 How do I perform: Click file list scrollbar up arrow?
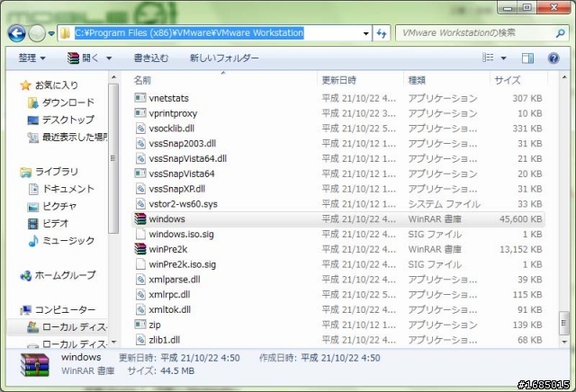coord(564,77)
